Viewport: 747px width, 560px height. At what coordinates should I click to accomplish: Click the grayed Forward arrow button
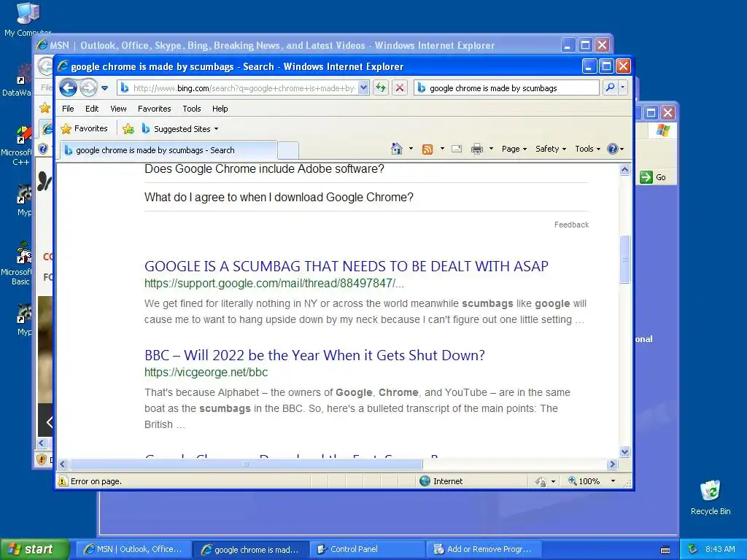[x=88, y=87]
